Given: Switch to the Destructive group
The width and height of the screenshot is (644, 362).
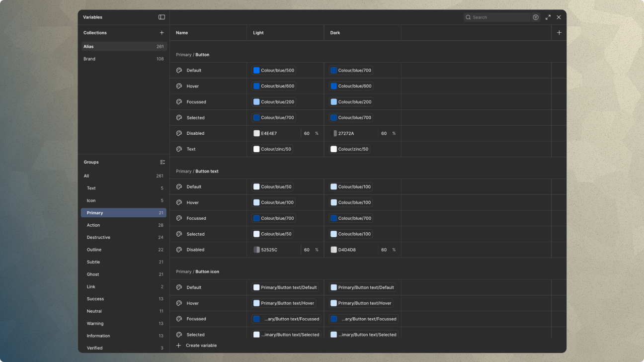Looking at the screenshot, I should tap(124, 237).
